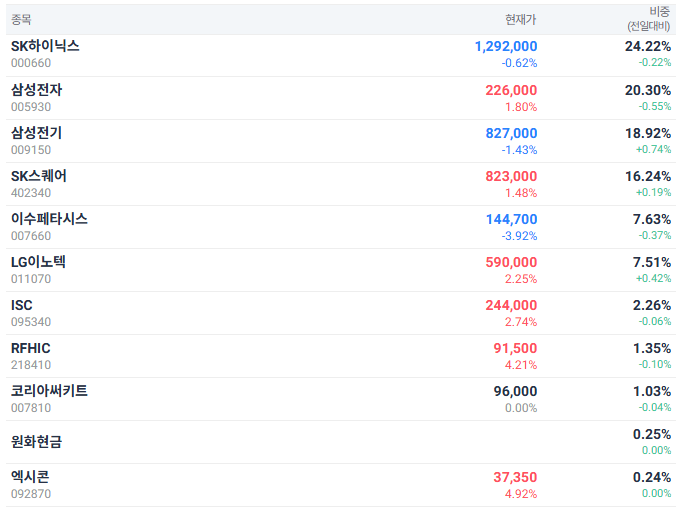Click the 2.26% weight value
Screen dimensions: 689x519
coord(652,305)
